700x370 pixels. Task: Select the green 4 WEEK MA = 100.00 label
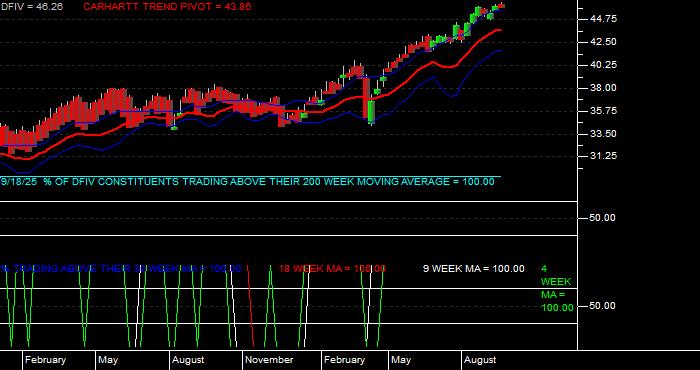(557, 288)
